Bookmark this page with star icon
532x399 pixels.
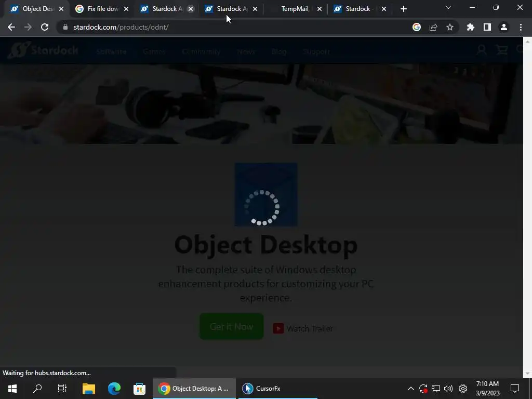click(450, 27)
